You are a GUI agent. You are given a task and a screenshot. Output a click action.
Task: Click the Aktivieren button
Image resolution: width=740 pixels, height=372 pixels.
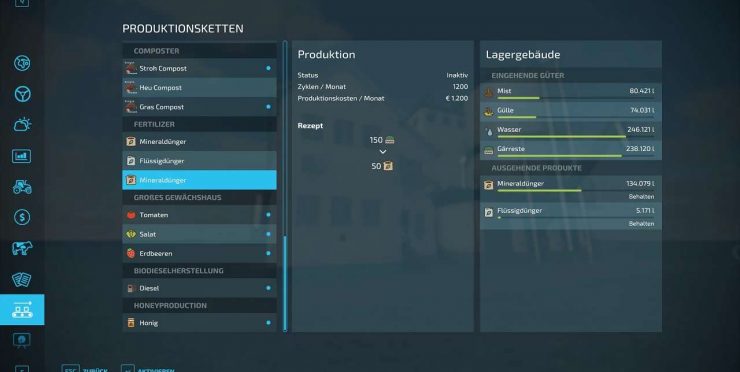coord(148,369)
